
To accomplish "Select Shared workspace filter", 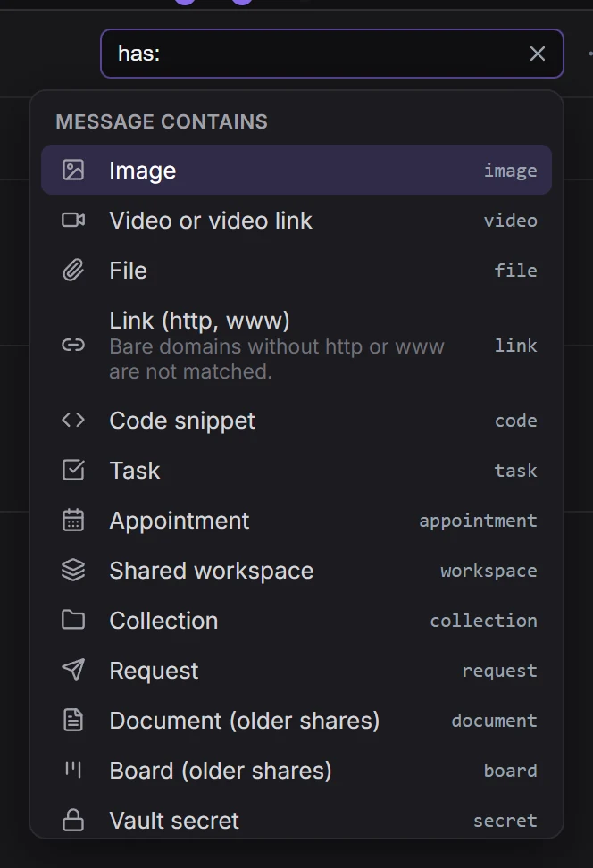I will (296, 570).
